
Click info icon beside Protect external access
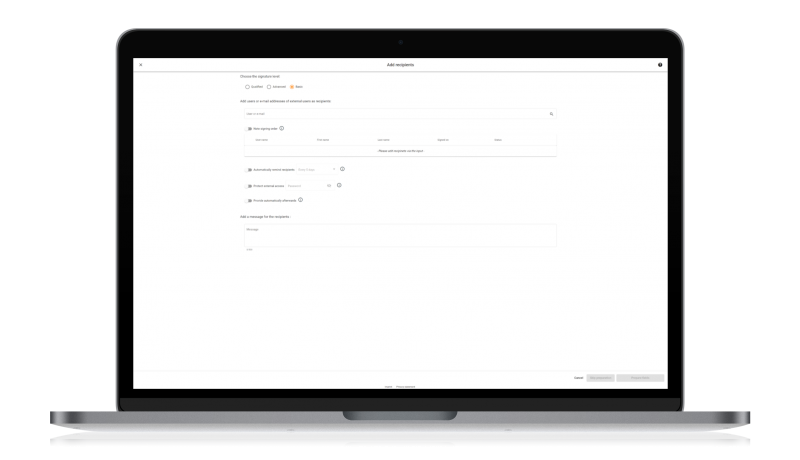[x=339, y=185]
